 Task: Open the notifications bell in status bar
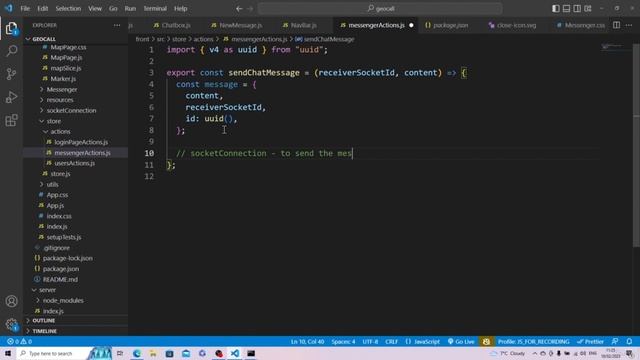pyautogui.click(x=629, y=342)
